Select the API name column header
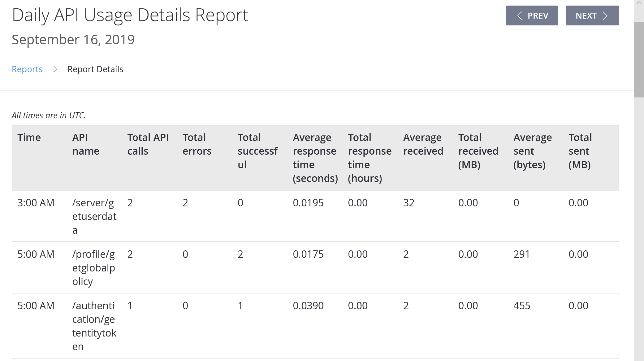 (x=86, y=144)
